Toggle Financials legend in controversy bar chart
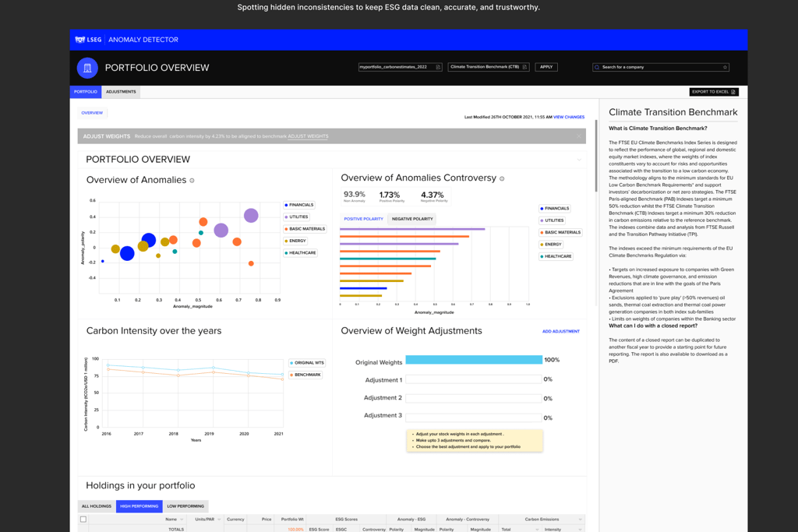Viewport: 798px width, 532px height. coord(555,209)
